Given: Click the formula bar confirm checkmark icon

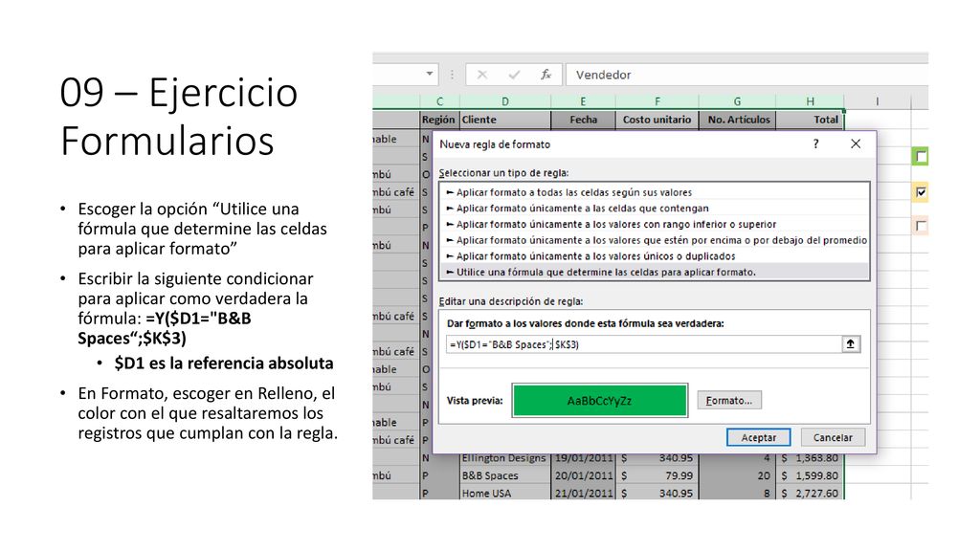Looking at the screenshot, I should (514, 75).
